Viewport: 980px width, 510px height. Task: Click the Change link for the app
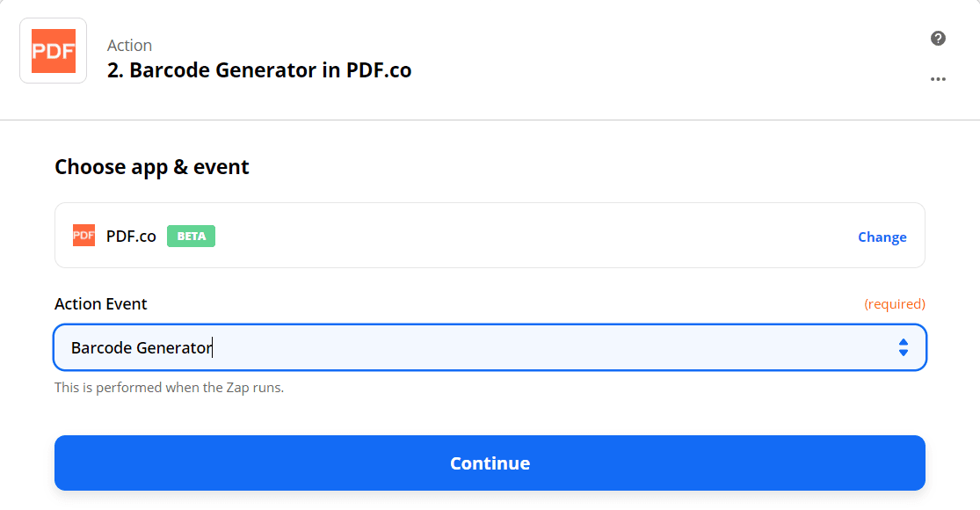(x=882, y=237)
